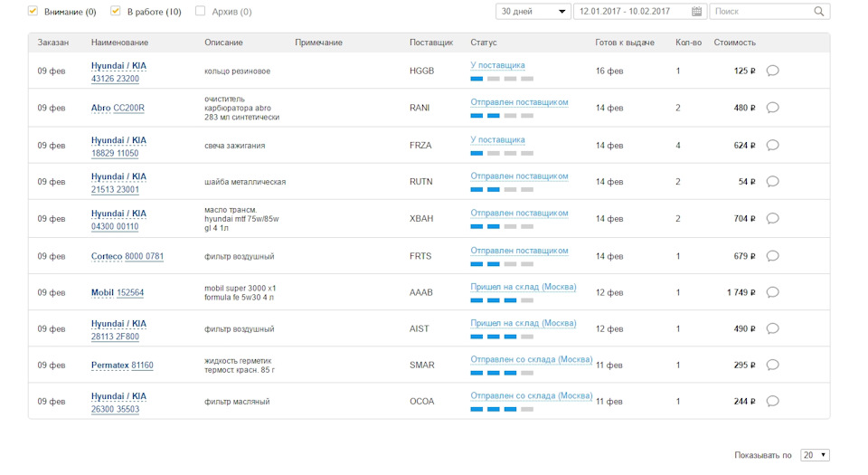Image resolution: width=868 pixels, height=475 pixels.
Task: Open comment bubble for 28113 2F800 row
Action: 773,328
